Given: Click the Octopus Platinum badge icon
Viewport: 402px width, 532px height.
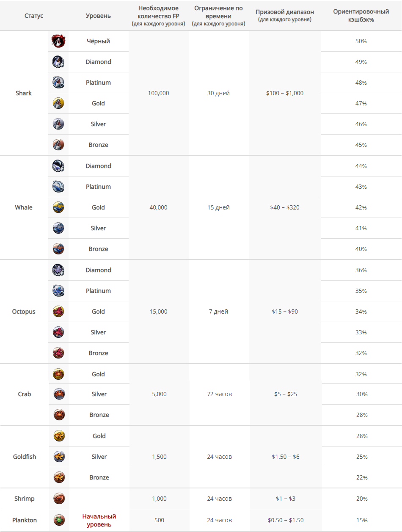Looking at the screenshot, I should pos(58,291).
